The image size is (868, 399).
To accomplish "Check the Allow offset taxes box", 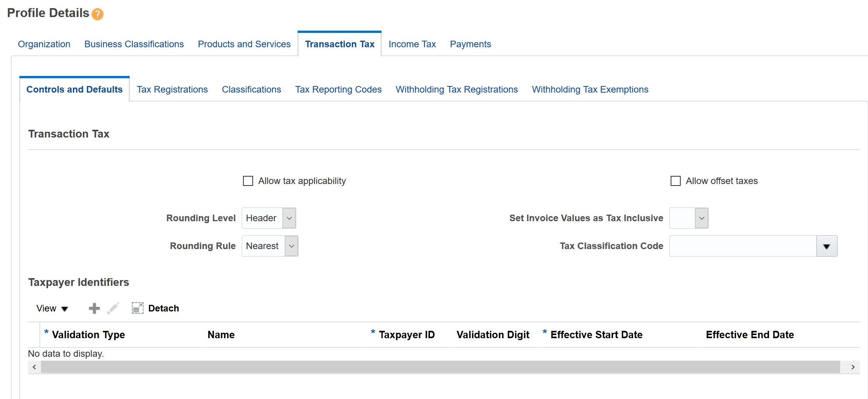I will tap(675, 181).
